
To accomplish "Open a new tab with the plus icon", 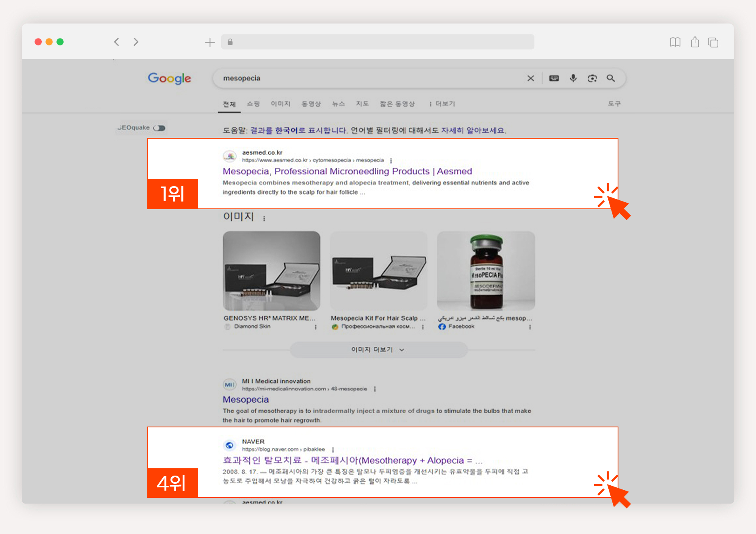I will click(210, 42).
